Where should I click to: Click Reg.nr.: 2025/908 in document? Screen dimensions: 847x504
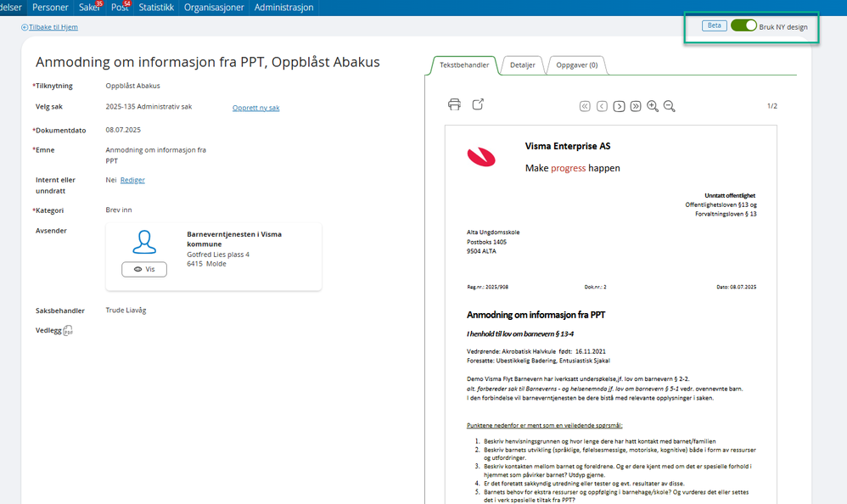coord(488,287)
